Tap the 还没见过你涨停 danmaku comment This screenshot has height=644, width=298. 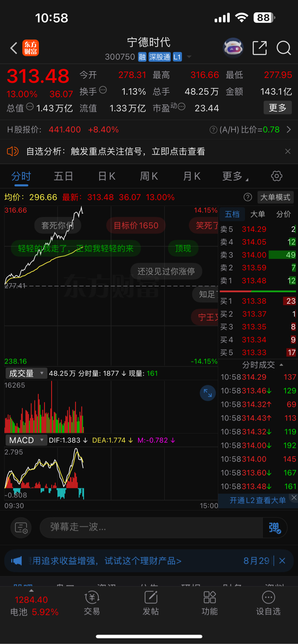click(166, 271)
